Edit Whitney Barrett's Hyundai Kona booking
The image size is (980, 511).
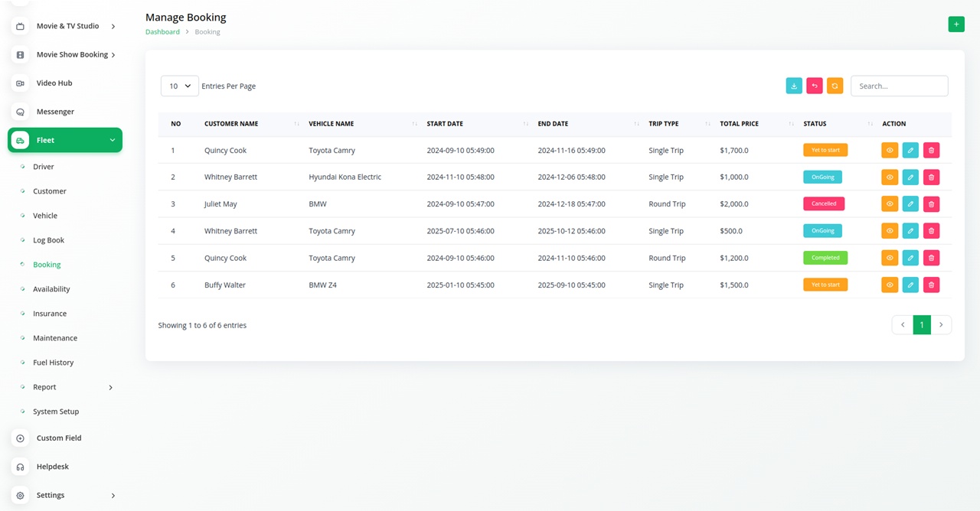(910, 177)
